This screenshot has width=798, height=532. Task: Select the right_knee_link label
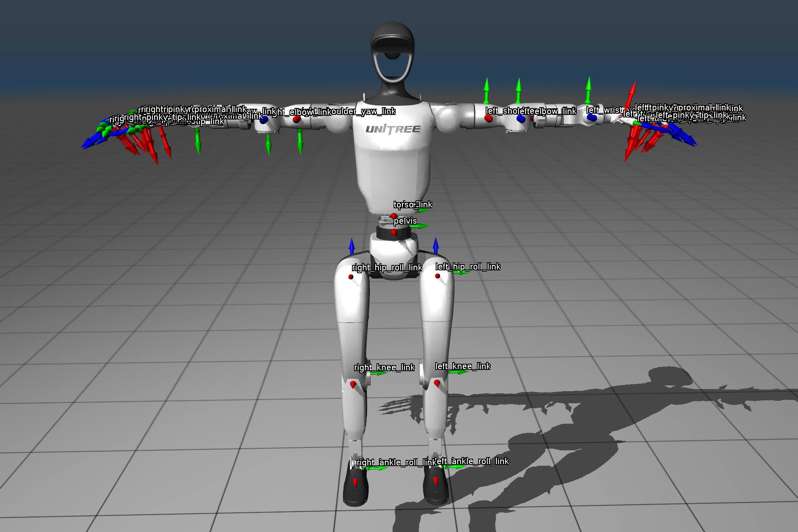(x=384, y=367)
